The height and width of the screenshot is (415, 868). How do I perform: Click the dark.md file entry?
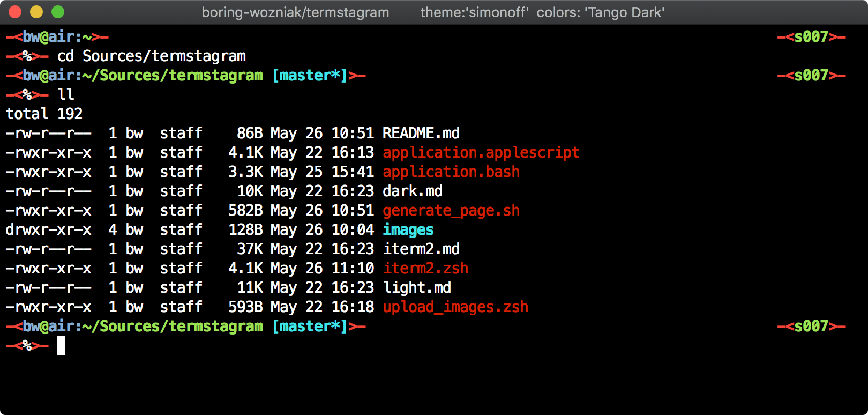point(413,191)
